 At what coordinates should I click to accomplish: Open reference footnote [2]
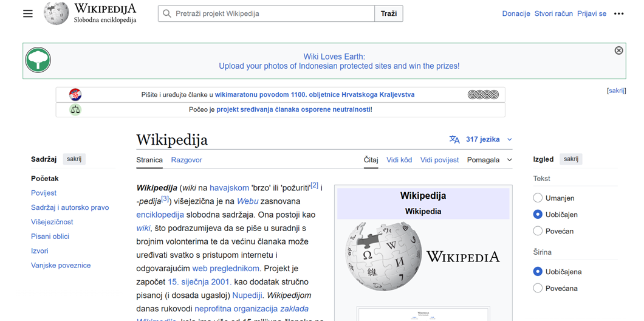(x=314, y=185)
